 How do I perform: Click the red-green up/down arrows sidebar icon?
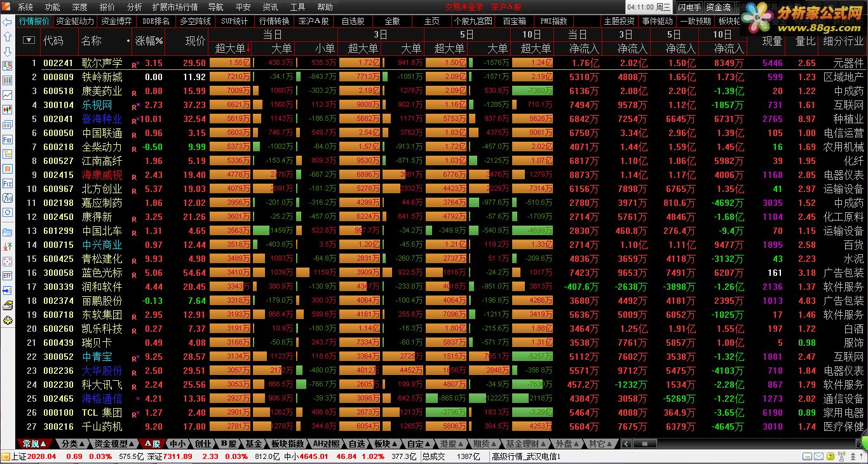pos(8,246)
